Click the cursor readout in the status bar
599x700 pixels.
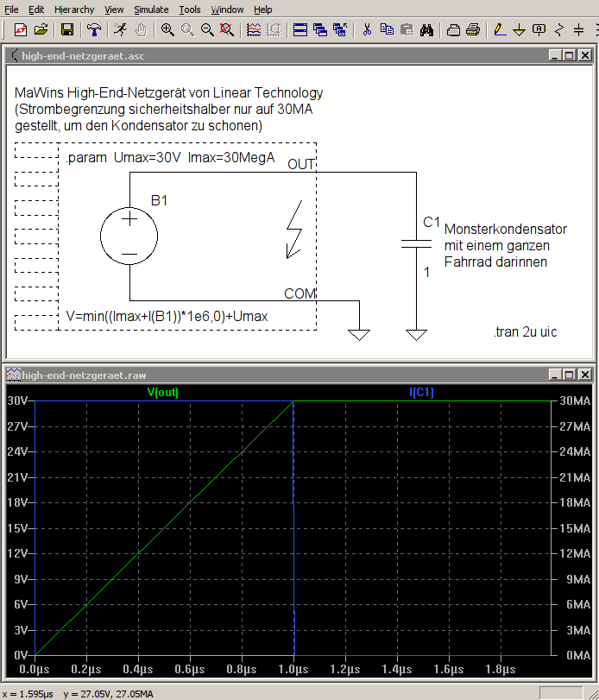coord(78,694)
